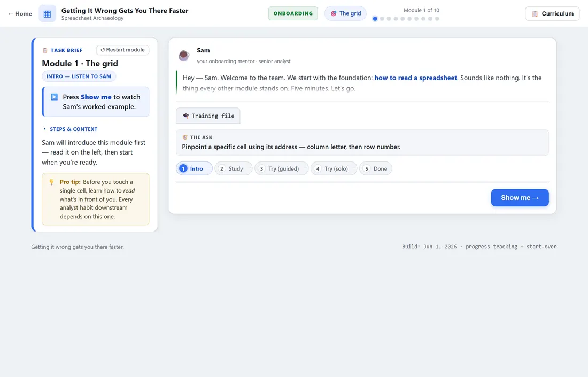This screenshot has height=377, width=588.
Task: Click the first module progress dot
Action: [x=375, y=19]
